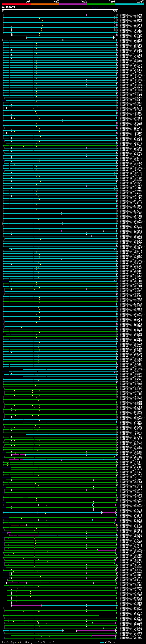Screen dimensions: 146x644
Task: Open the AV389865 query sequence name
Action: (x=8, y=7)
